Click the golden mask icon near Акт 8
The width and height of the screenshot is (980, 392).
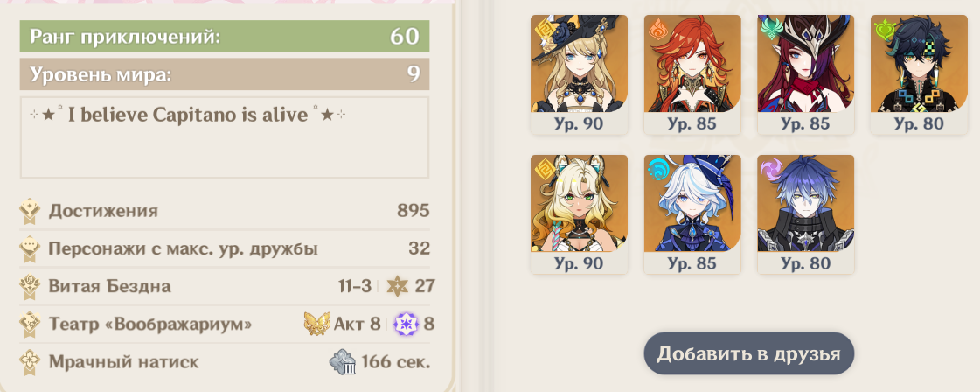(316, 325)
